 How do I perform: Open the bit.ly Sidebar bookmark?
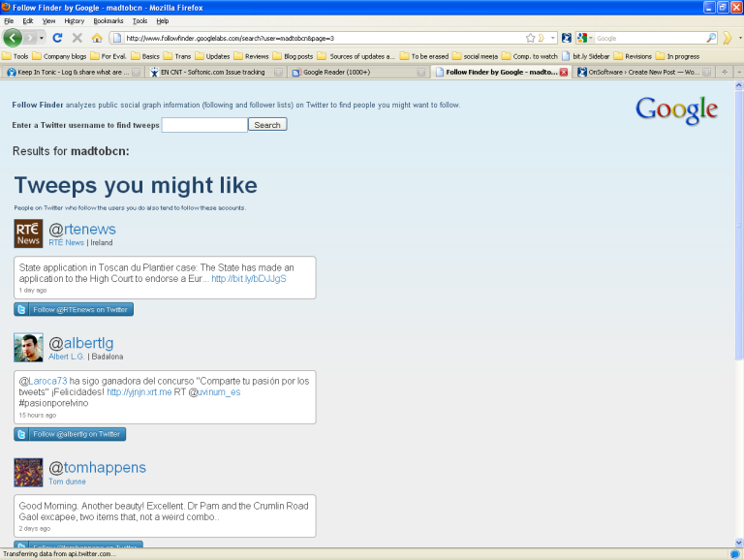click(x=586, y=56)
